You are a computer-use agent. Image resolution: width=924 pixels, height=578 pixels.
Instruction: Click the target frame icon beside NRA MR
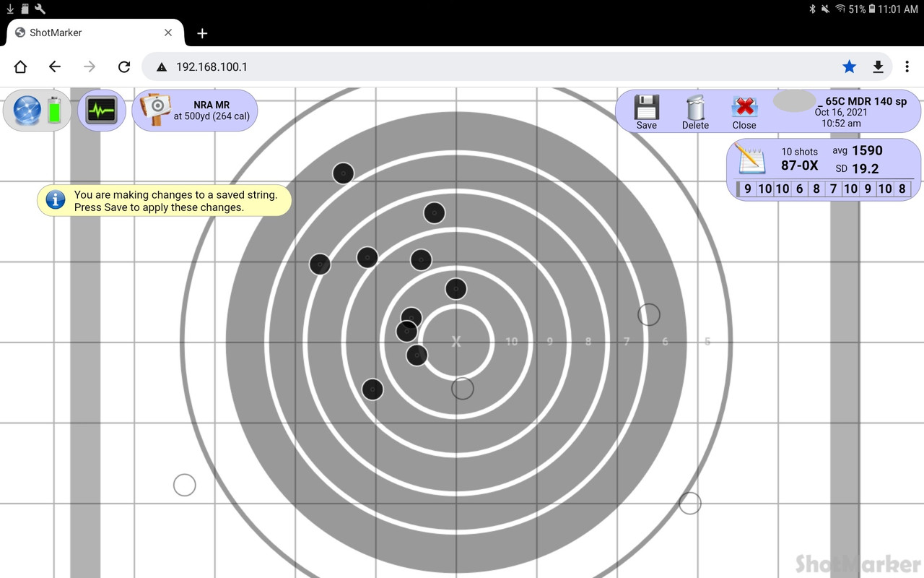pyautogui.click(x=154, y=111)
